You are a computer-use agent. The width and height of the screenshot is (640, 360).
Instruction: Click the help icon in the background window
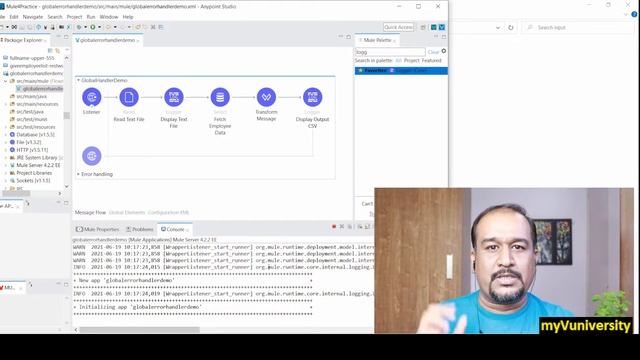click(634, 14)
